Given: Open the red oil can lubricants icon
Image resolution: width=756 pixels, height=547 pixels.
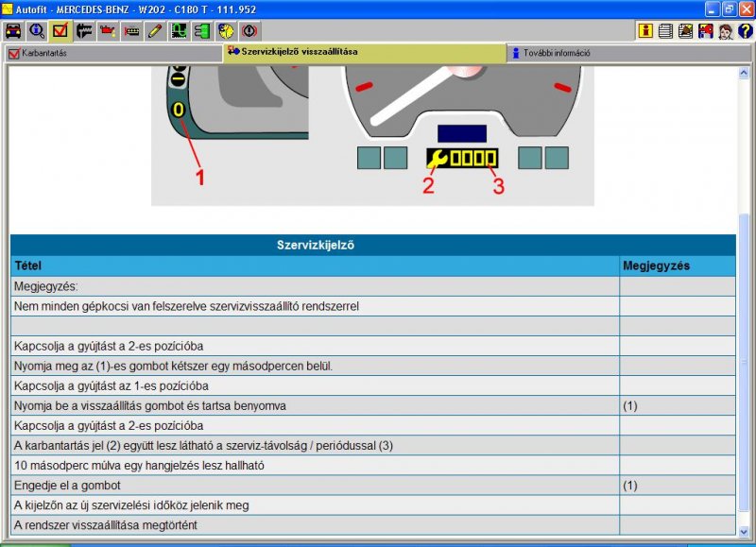Looking at the screenshot, I should (x=108, y=31).
